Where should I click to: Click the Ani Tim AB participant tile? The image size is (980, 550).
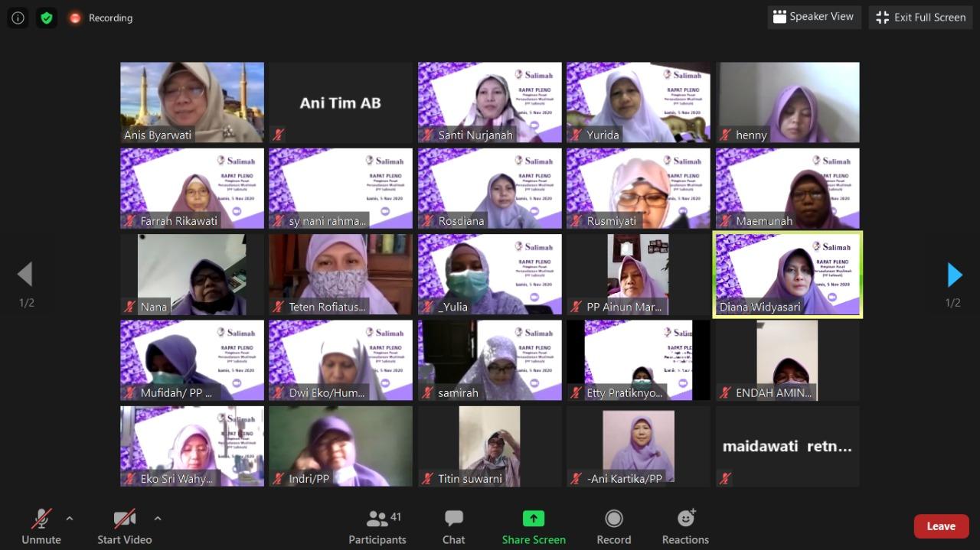tap(341, 103)
